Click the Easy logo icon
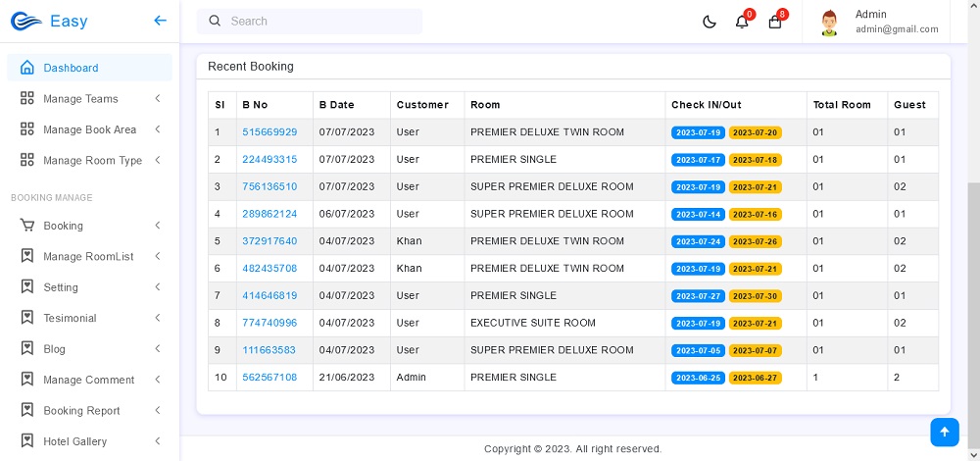The height and width of the screenshot is (461, 980). [25, 22]
